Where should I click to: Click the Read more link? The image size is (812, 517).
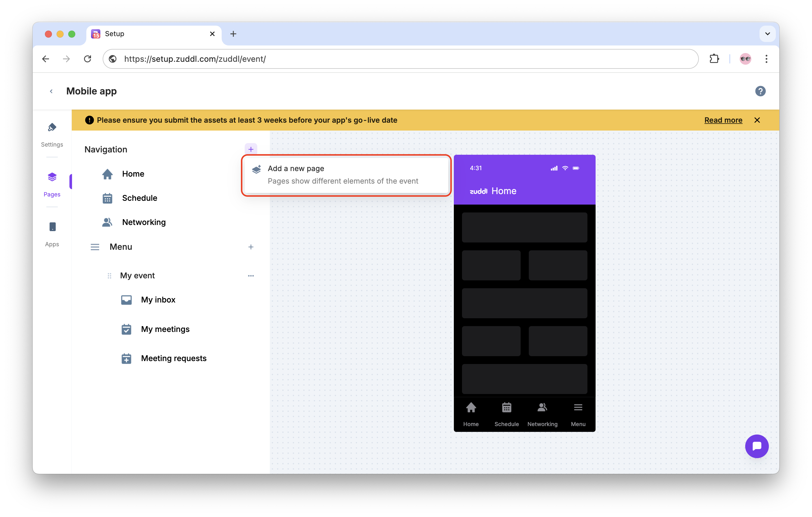723,120
